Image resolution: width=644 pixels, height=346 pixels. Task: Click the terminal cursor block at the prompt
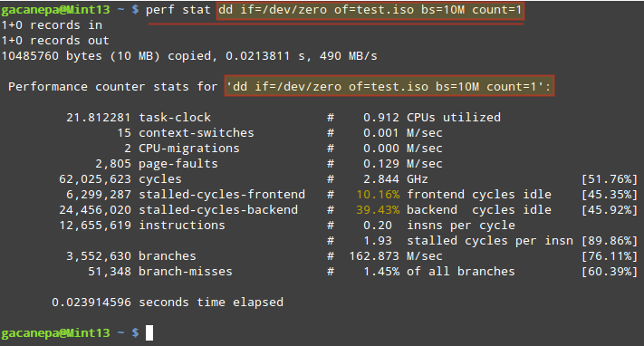(149, 332)
